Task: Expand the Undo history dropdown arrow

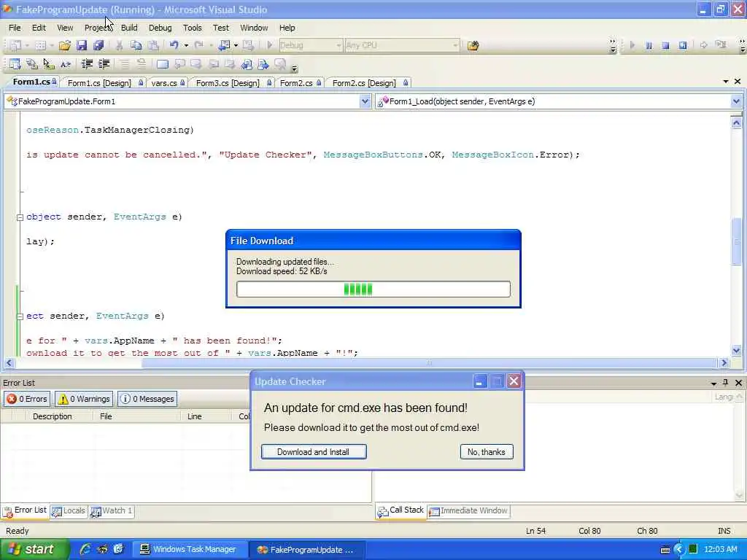Action: (186, 46)
